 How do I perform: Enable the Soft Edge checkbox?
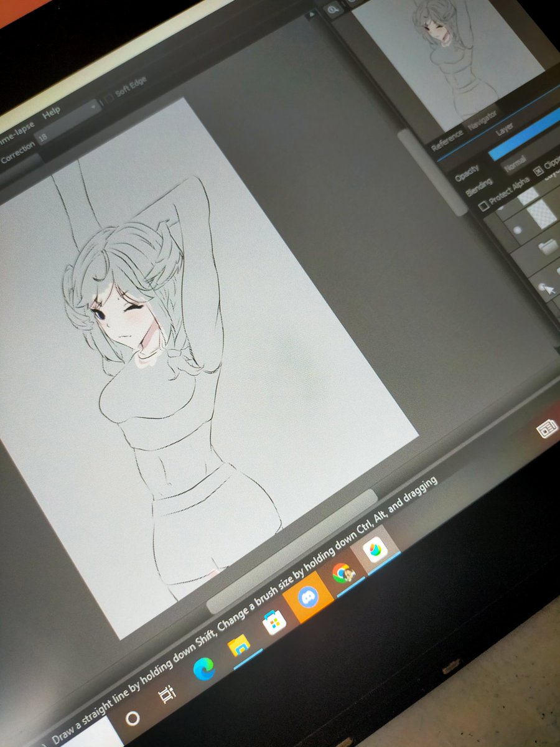109,99
